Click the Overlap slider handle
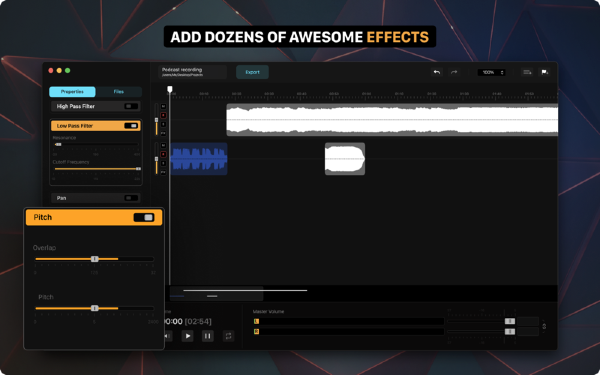 (95, 259)
